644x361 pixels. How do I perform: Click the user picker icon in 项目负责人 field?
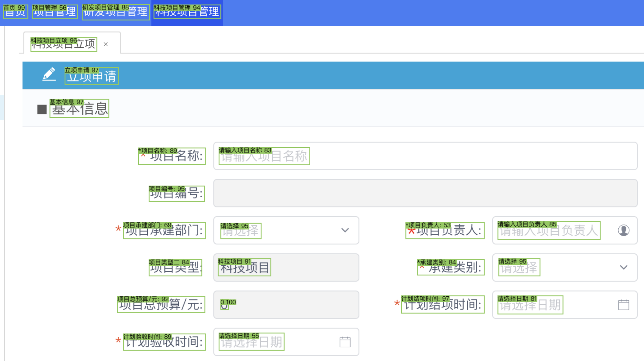click(x=623, y=230)
